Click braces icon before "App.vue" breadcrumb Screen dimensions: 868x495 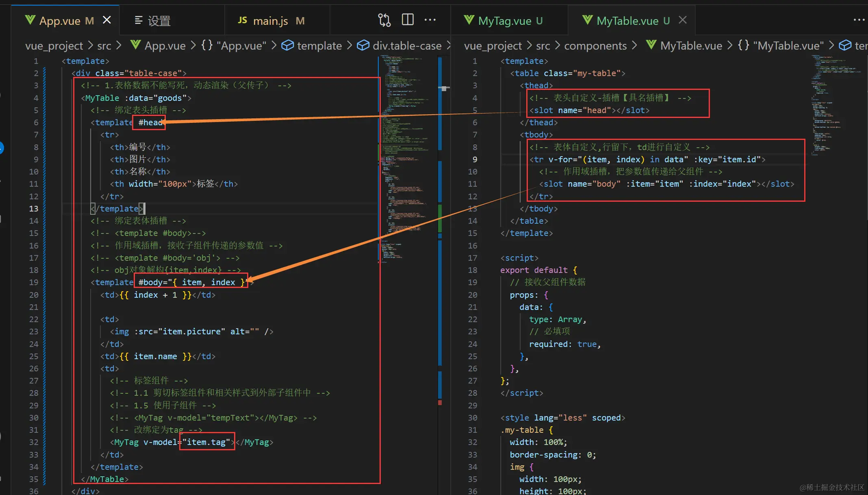point(207,45)
